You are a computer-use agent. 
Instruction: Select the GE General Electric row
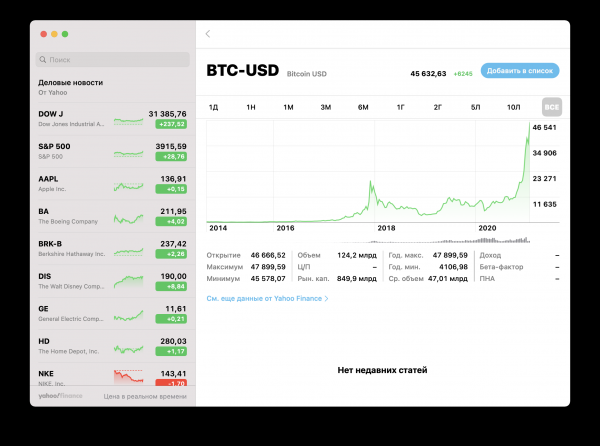tap(112, 314)
